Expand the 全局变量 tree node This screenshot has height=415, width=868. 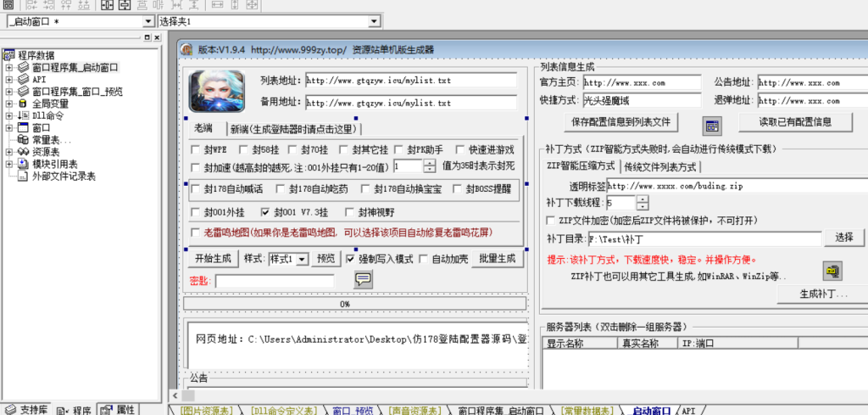click(x=8, y=104)
